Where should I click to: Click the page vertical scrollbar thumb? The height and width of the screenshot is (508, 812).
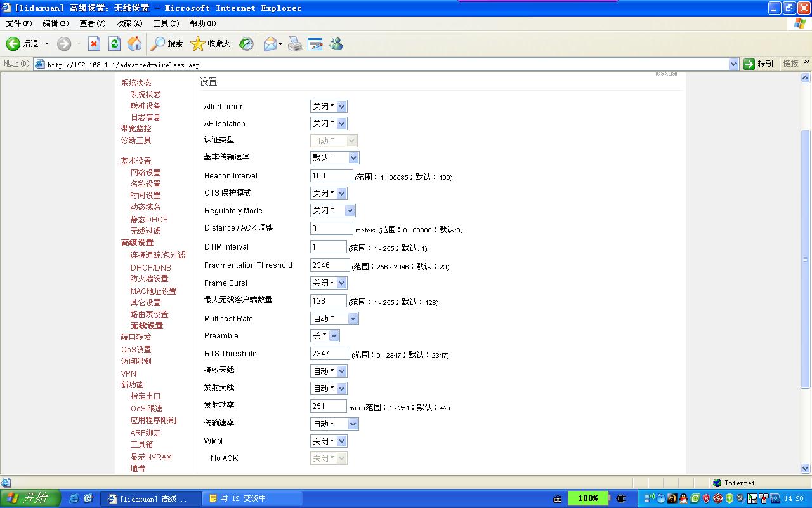coord(806,258)
